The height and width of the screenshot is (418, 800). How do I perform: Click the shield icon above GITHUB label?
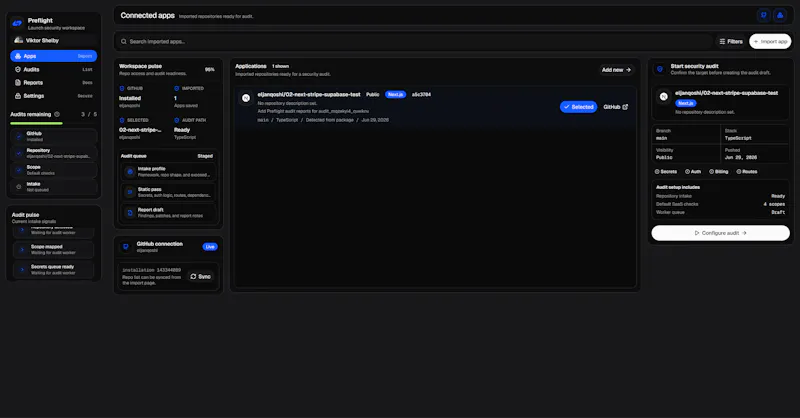(122, 88)
